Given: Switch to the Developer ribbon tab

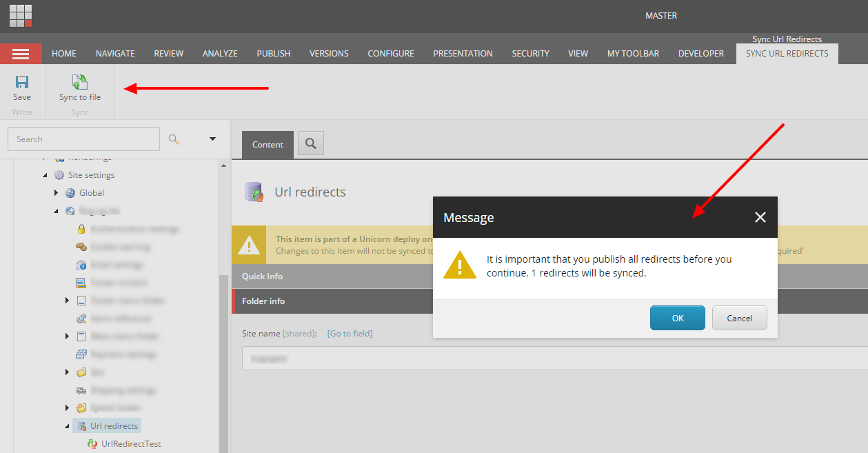Looking at the screenshot, I should tap(700, 54).
